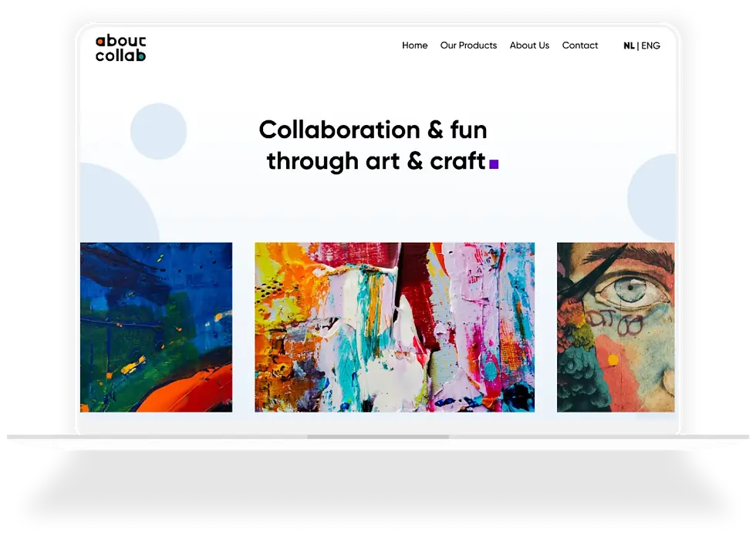Click the horizontal scroll bar below gallery
The width and height of the screenshot is (756, 536).
coord(378,437)
